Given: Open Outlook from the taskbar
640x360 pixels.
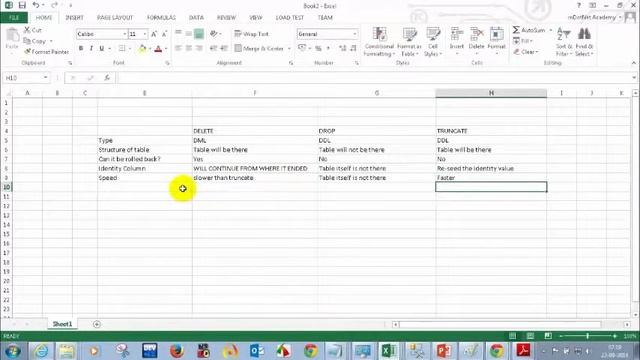Looking at the screenshot, I should point(257,351).
